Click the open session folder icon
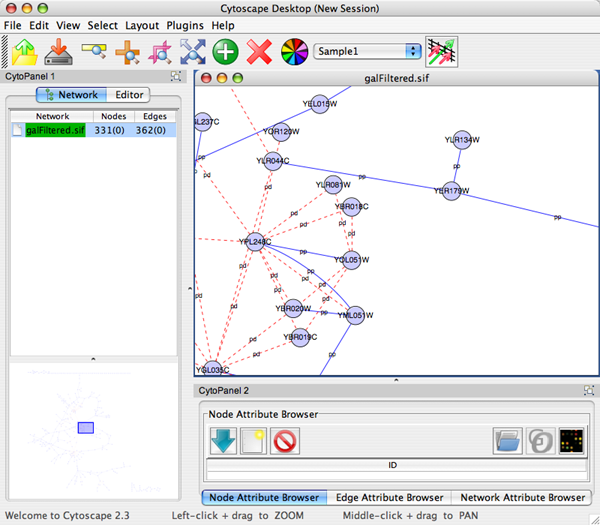Viewport: 600px width, 525px height. (x=24, y=50)
